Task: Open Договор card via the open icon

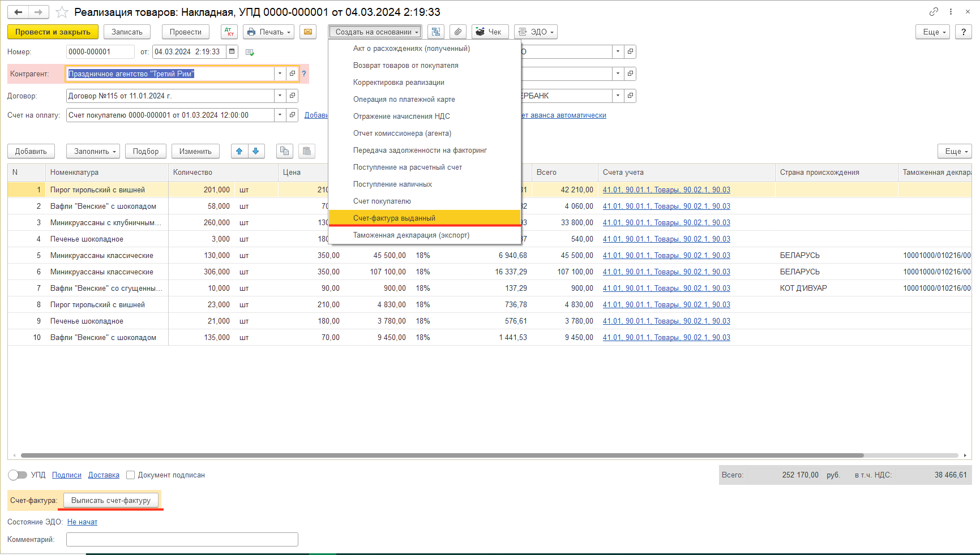Action: (x=293, y=96)
